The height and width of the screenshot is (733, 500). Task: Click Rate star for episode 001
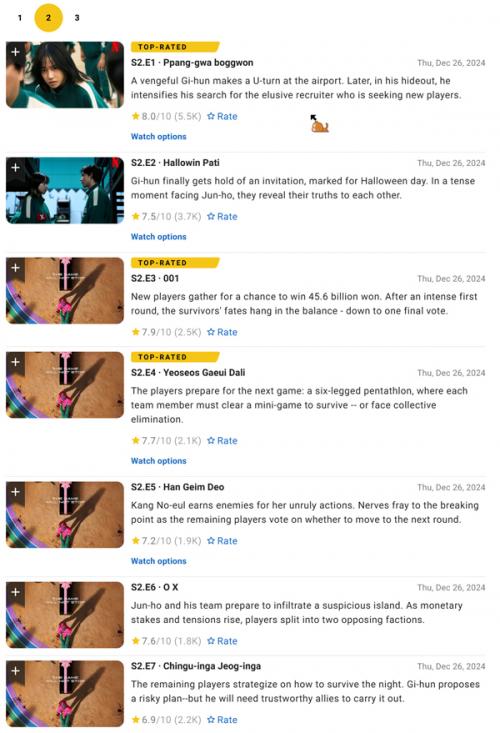point(222,332)
